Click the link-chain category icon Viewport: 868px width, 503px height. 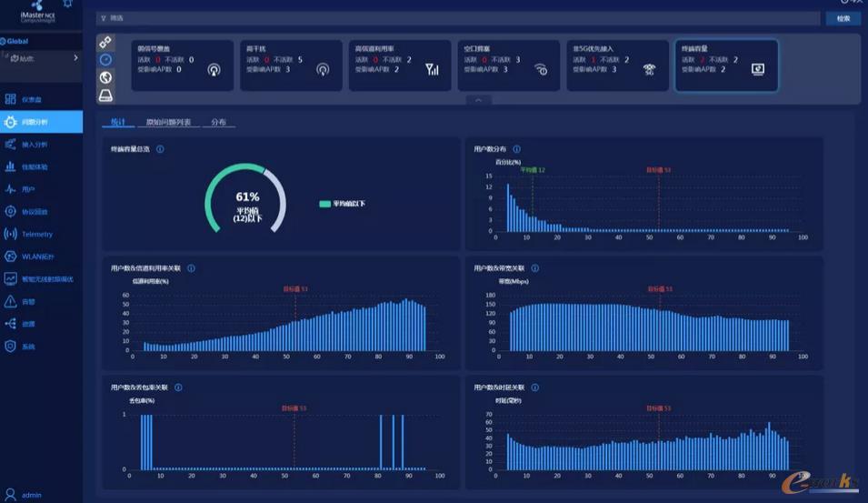[105, 42]
